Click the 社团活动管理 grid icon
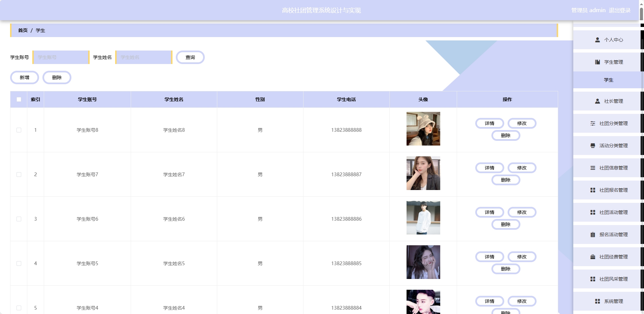 592,212
